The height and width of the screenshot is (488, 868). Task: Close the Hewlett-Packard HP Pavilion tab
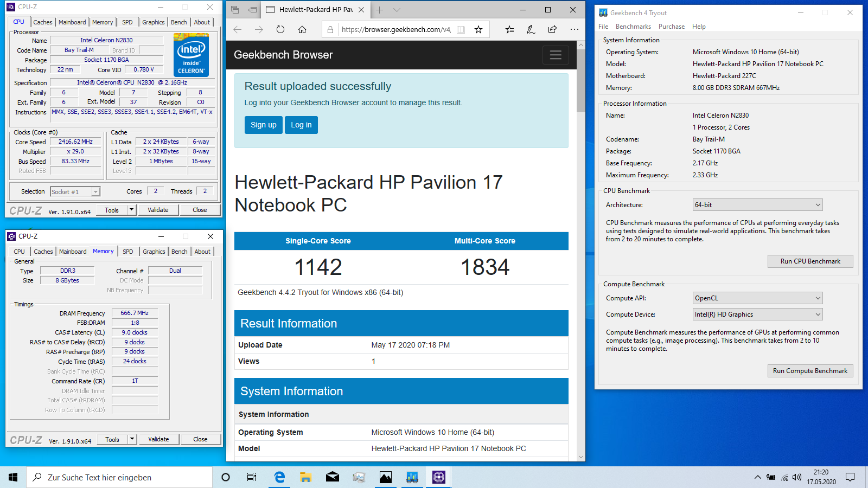point(361,10)
